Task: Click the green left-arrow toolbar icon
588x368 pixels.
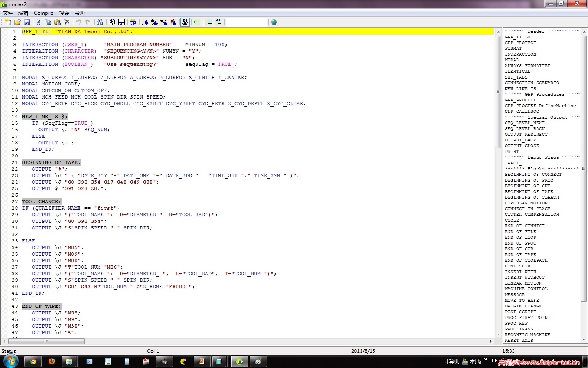Action: (197, 22)
